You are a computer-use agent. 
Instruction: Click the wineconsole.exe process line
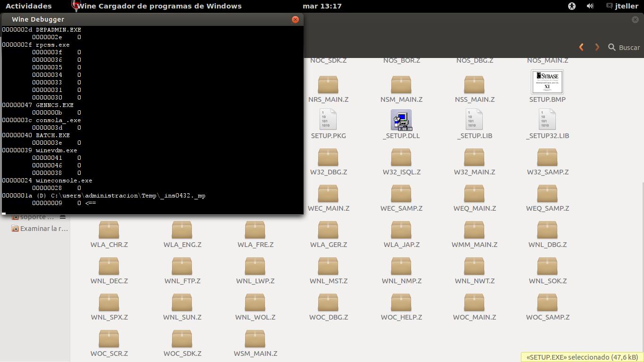point(47,181)
